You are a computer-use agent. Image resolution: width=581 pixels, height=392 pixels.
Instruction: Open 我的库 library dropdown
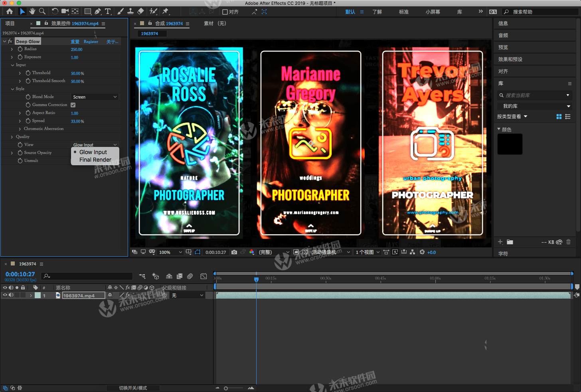tap(535, 106)
